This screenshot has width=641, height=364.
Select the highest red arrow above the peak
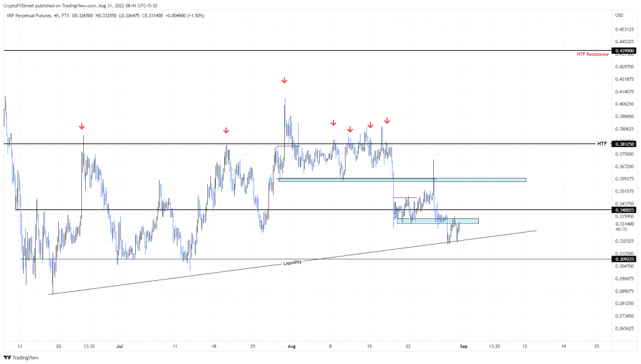point(284,81)
